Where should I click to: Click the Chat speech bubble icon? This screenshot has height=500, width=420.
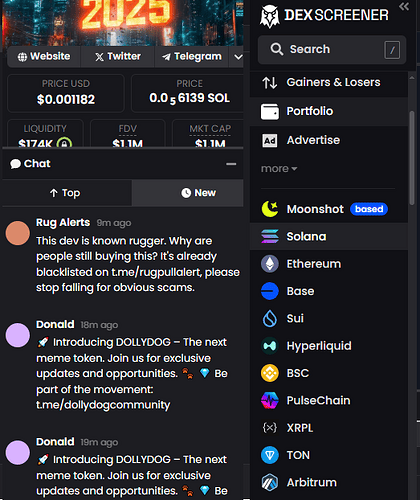coord(15,164)
